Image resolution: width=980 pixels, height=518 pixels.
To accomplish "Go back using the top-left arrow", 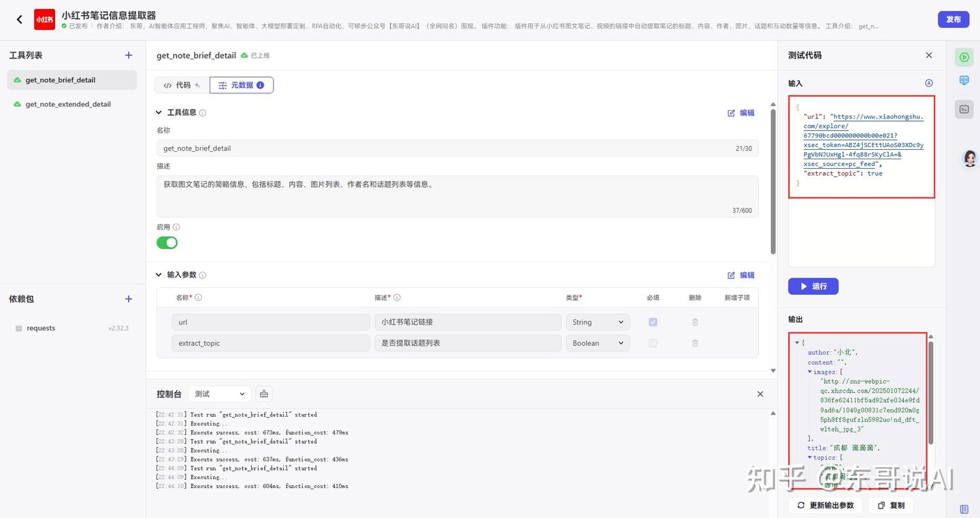I will (19, 20).
